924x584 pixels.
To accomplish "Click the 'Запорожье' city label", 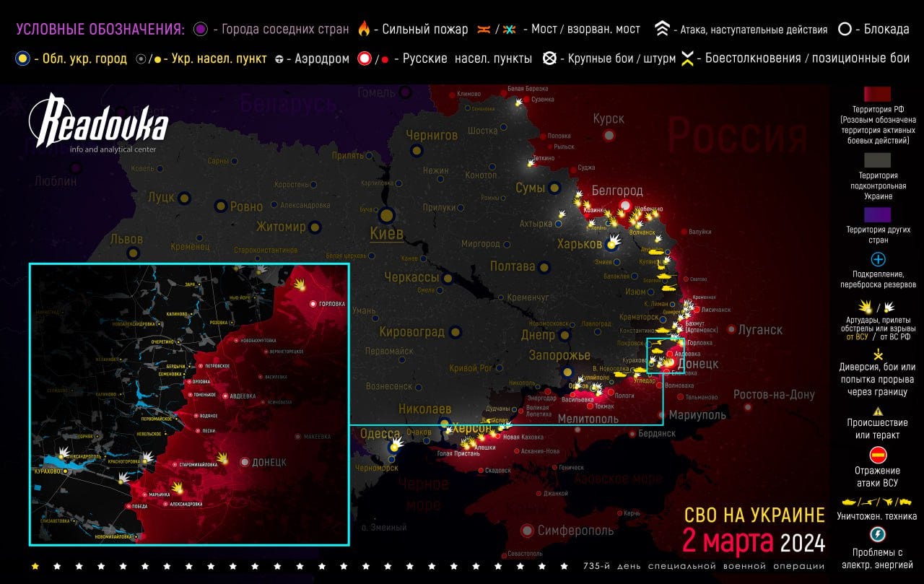I will (559, 356).
